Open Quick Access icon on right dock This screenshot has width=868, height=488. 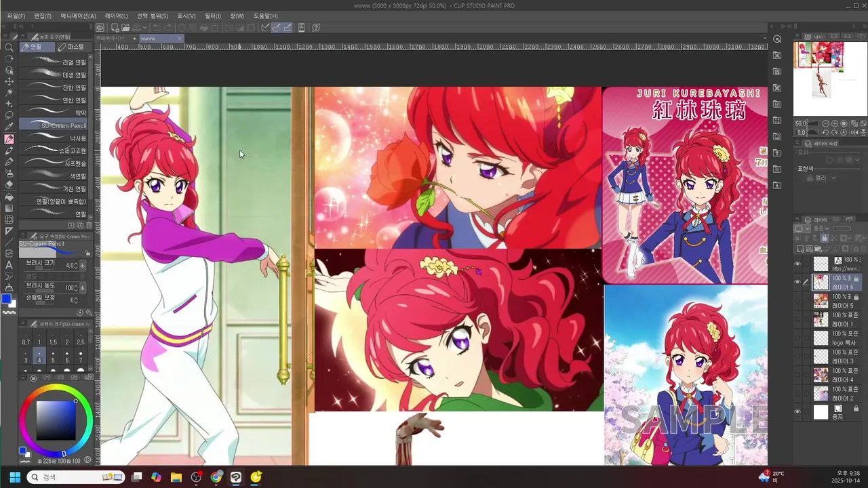777,39
